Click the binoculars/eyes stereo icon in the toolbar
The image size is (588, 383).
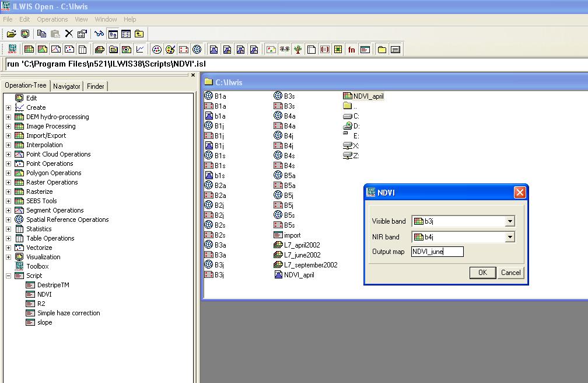[x=284, y=50]
